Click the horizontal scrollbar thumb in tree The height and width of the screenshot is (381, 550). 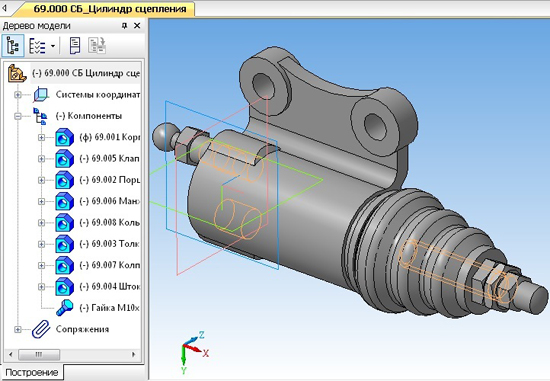(x=39, y=354)
